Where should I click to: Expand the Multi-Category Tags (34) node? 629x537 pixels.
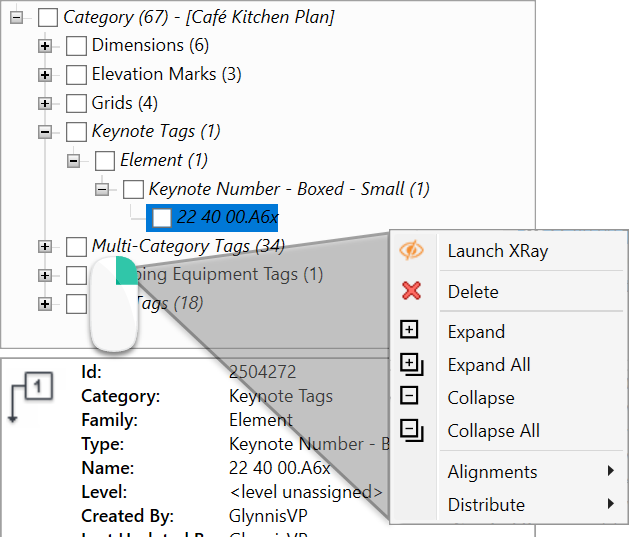click(45, 247)
